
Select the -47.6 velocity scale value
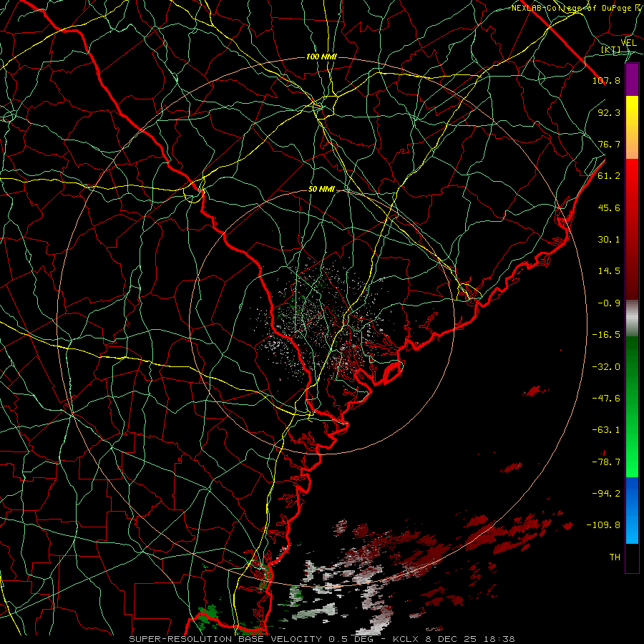point(606,399)
